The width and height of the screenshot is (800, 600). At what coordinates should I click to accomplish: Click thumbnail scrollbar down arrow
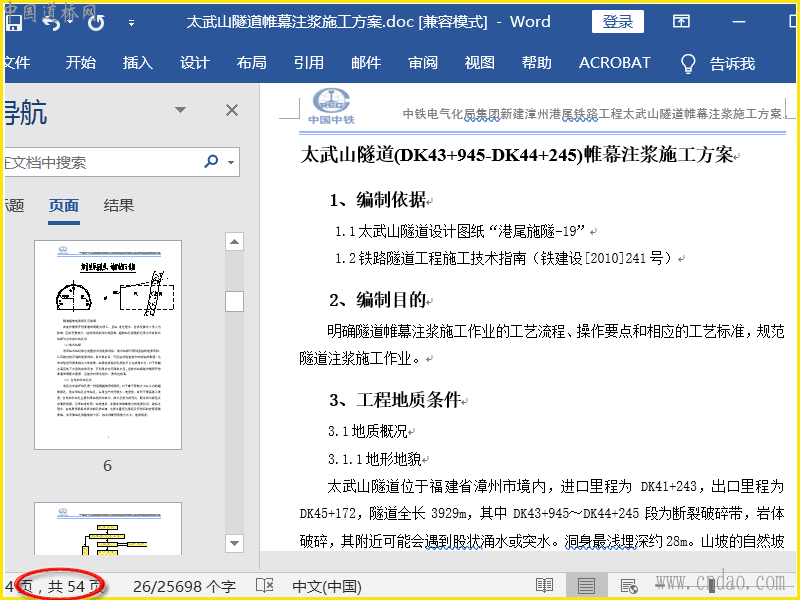coord(234,543)
